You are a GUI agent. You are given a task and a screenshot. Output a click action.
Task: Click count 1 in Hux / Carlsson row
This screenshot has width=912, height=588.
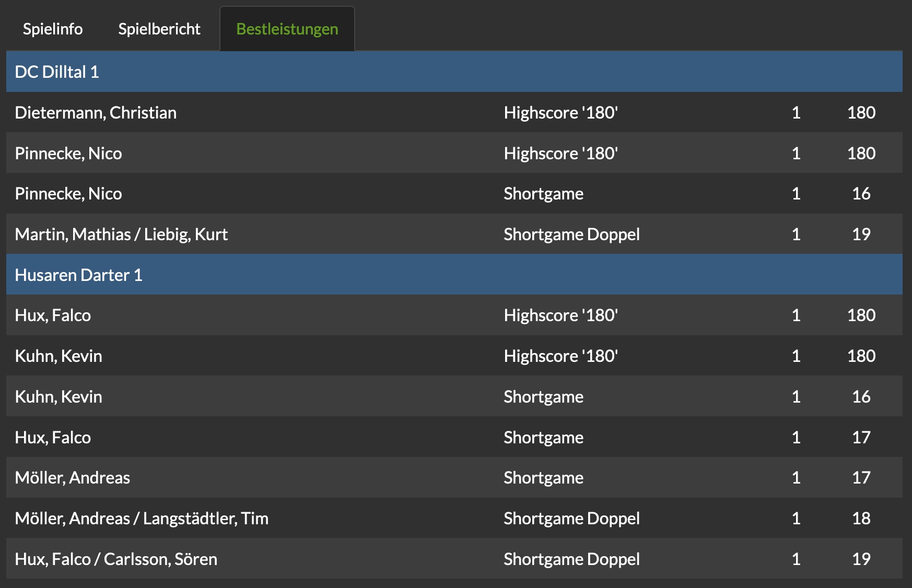click(x=796, y=559)
